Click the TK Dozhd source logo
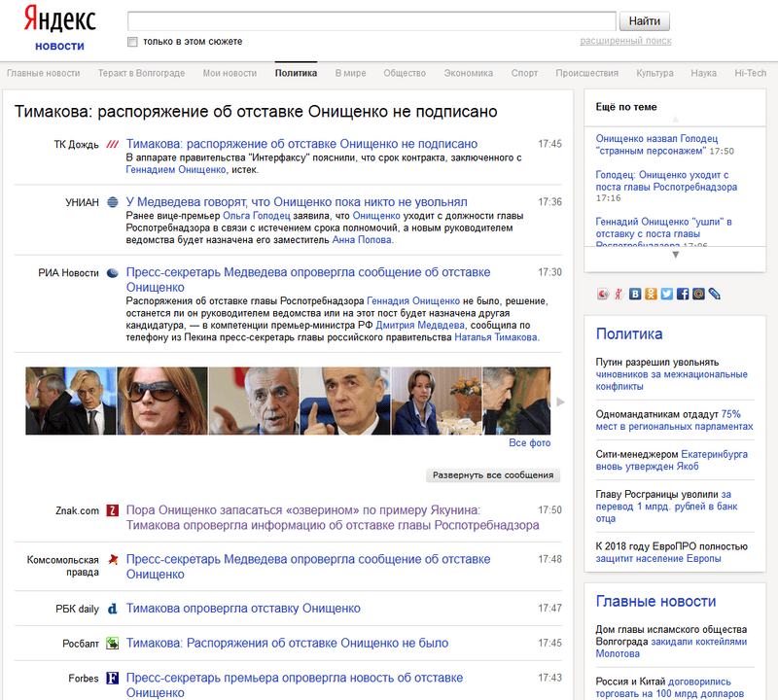Viewport: 778px width, 700px height. [113, 144]
